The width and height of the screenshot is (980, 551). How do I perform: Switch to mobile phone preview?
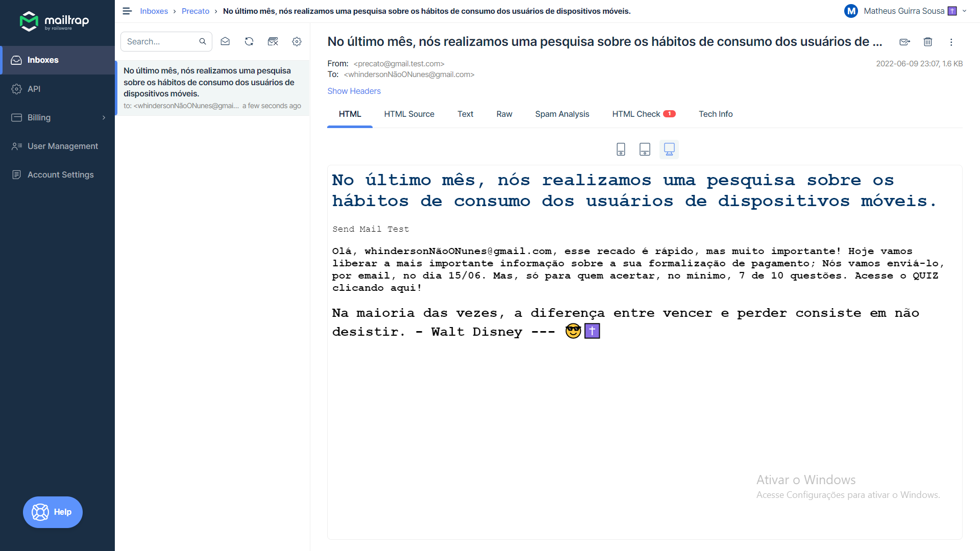point(621,149)
